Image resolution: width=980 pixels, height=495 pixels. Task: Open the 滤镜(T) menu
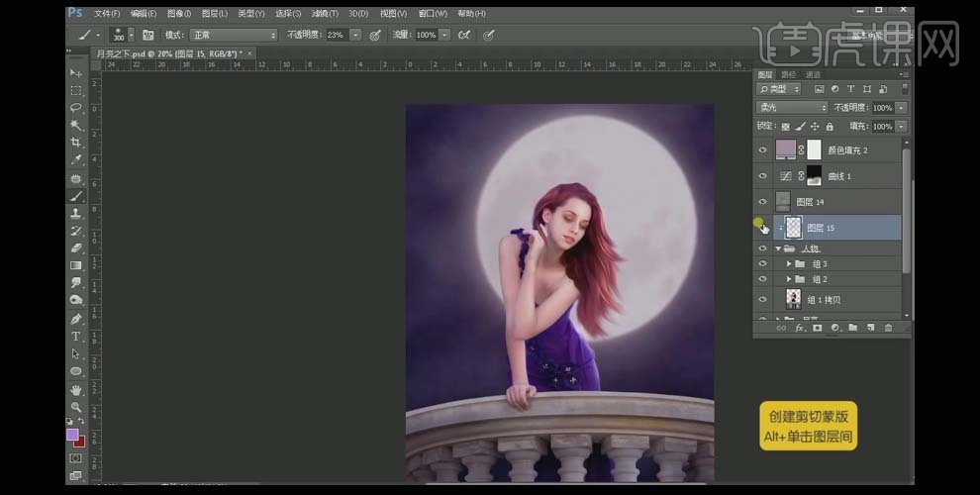tap(325, 13)
